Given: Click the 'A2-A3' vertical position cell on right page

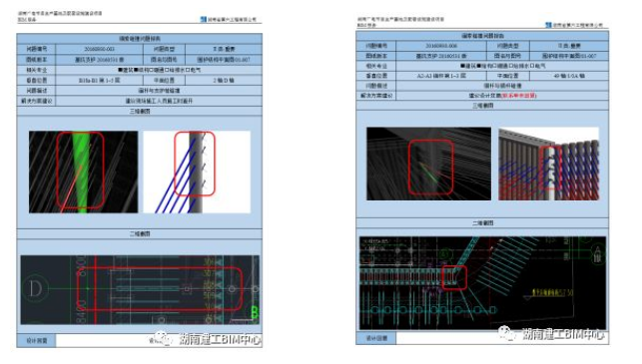Looking at the screenshot, I should click(x=441, y=76).
